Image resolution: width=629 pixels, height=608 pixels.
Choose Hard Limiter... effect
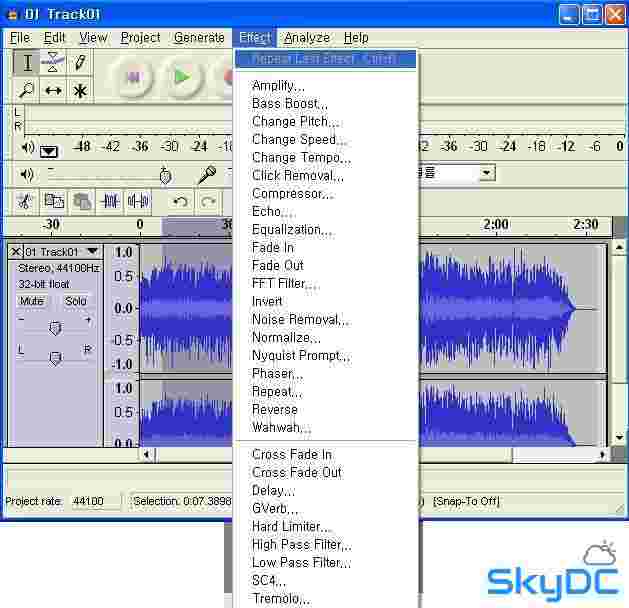[x=325, y=527]
